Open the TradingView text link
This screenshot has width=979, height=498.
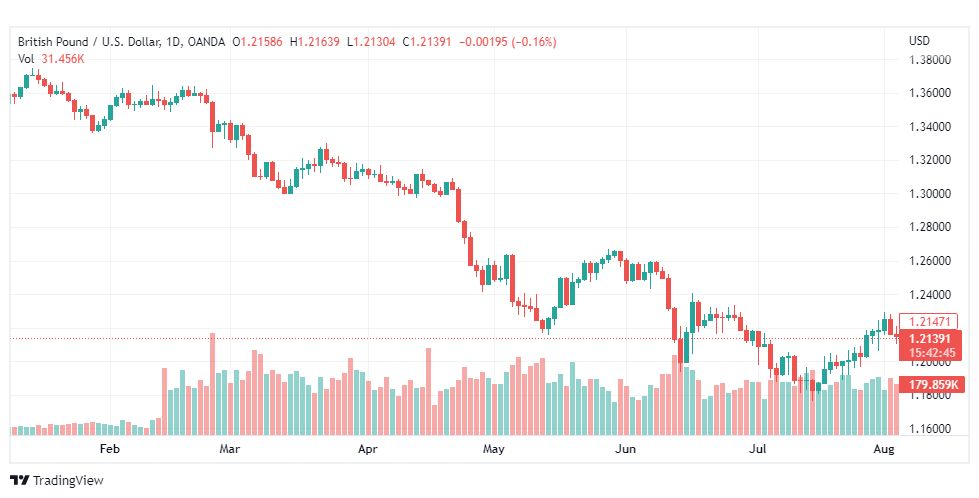click(68, 481)
